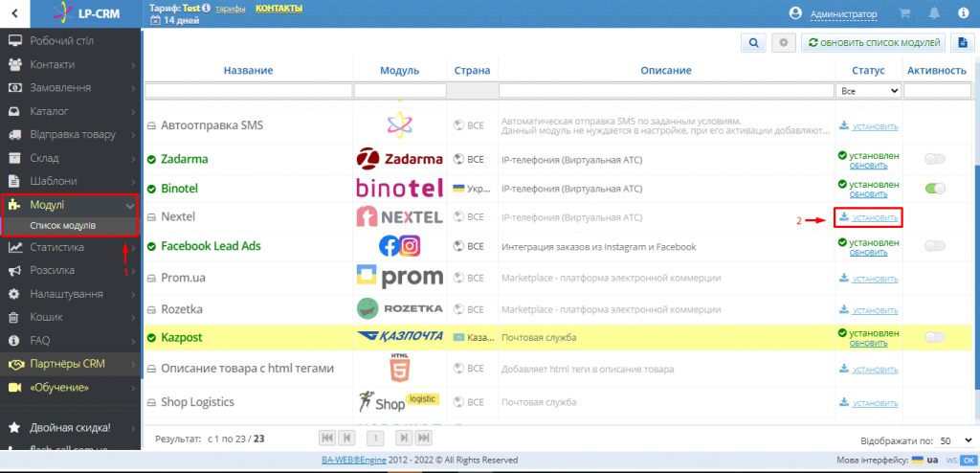Viewport: 980px width, 473px height.
Task: Click the HTML5 module logo
Action: 399,369
